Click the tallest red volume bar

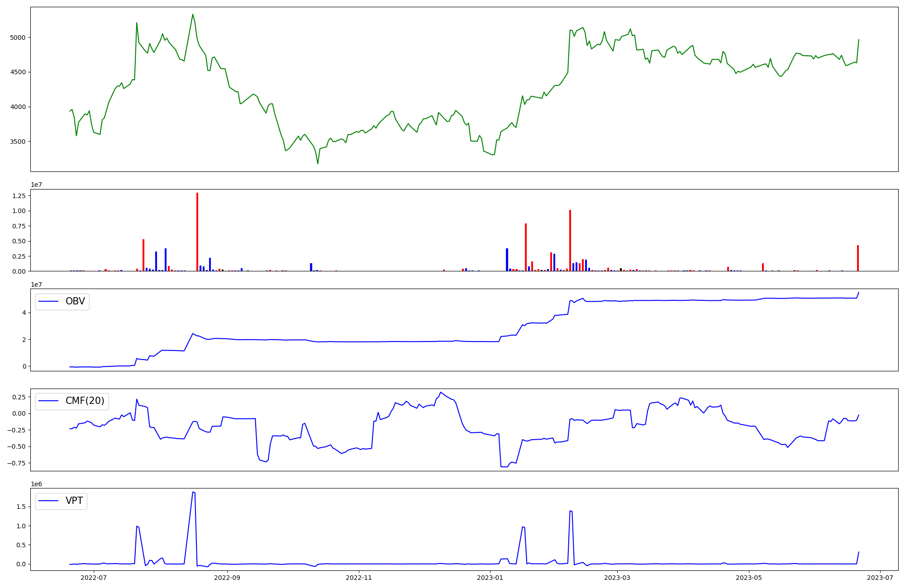point(197,232)
